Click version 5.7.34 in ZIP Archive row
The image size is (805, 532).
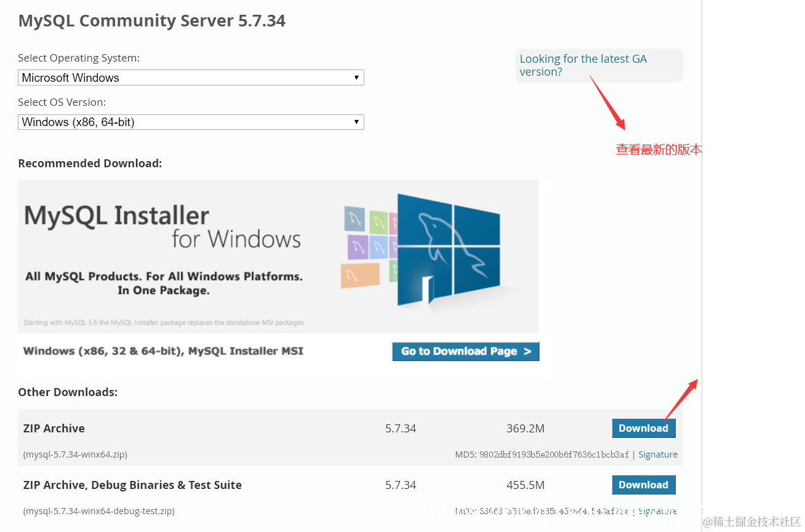(401, 429)
